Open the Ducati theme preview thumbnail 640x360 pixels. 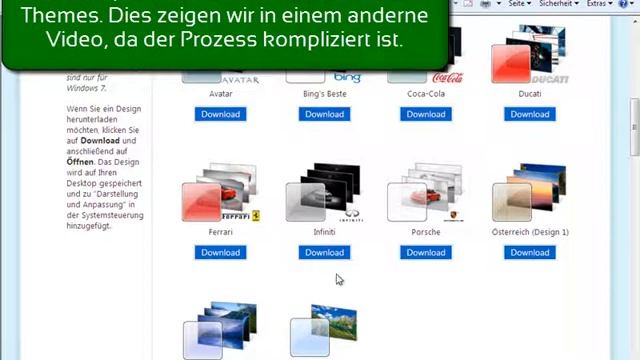coord(530,54)
